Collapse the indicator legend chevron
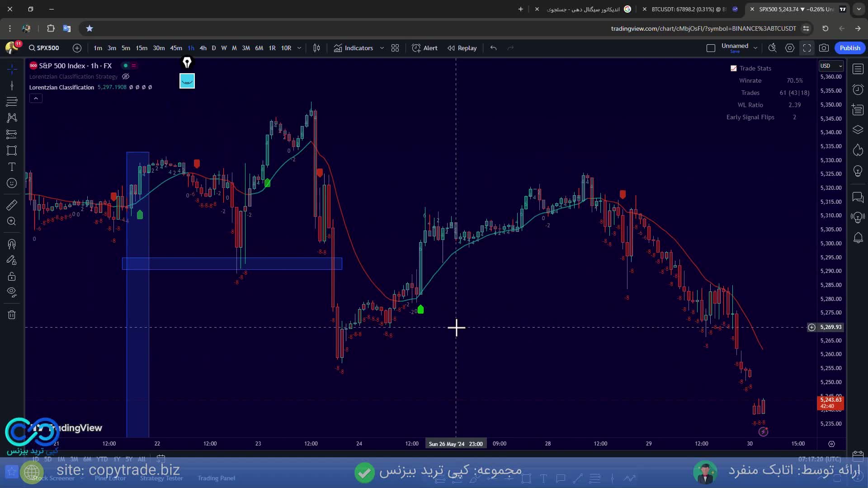 (36, 98)
